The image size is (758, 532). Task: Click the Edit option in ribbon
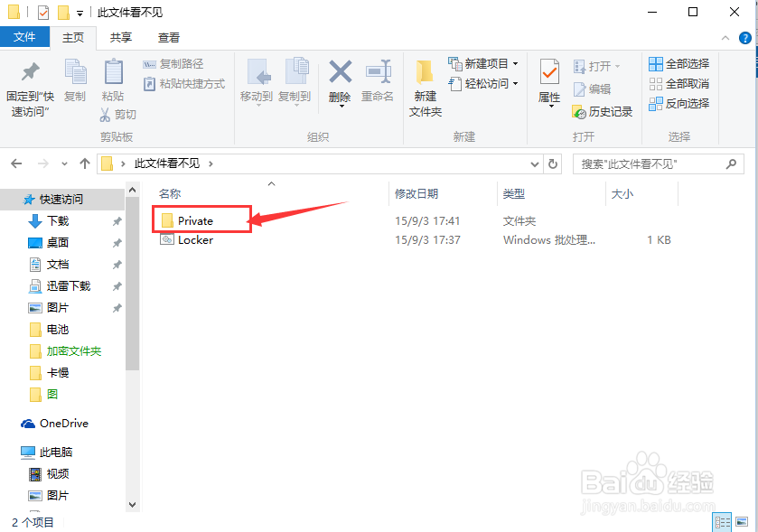pyautogui.click(x=592, y=89)
